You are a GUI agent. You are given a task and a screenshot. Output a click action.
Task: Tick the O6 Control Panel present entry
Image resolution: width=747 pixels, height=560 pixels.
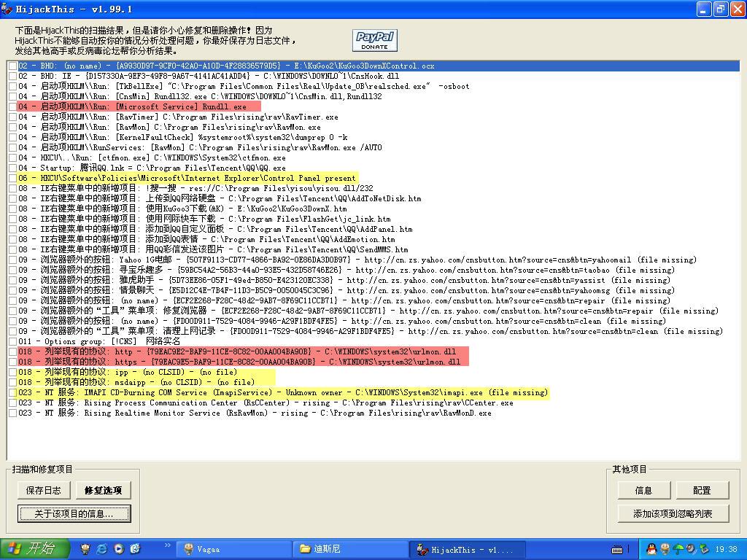pos(13,178)
